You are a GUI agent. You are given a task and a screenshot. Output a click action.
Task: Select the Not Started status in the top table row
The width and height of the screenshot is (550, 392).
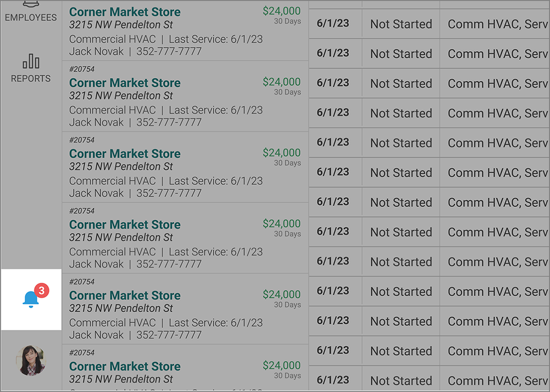click(x=401, y=24)
